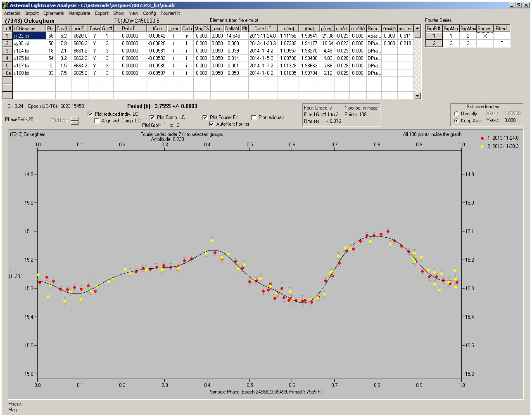Click the GrpMax header in Fourier Series table

tap(468, 29)
